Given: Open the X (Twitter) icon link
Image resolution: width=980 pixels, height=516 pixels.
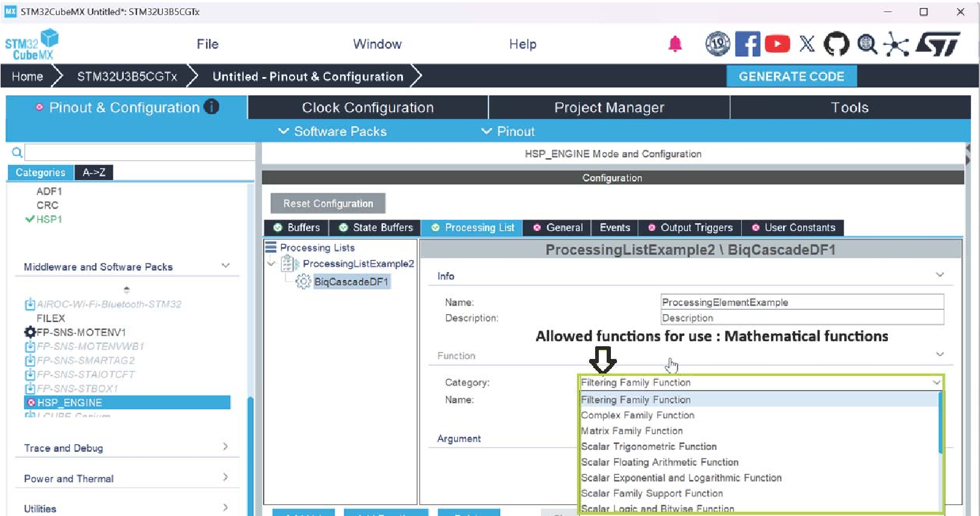Looking at the screenshot, I should pyautogui.click(x=807, y=44).
